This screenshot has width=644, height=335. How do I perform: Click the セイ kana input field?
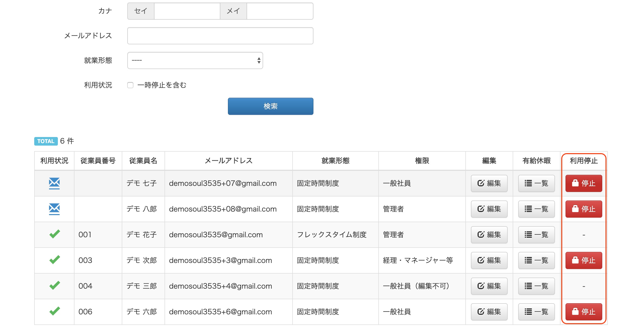tap(187, 11)
